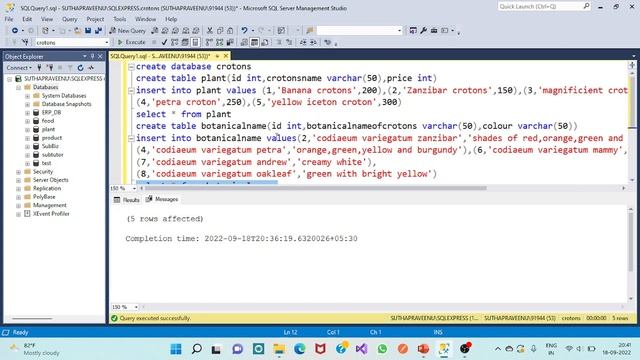Click the editor horizontal scrollbar
Image resolution: width=640 pixels, height=360 pixels.
[x=315, y=188]
